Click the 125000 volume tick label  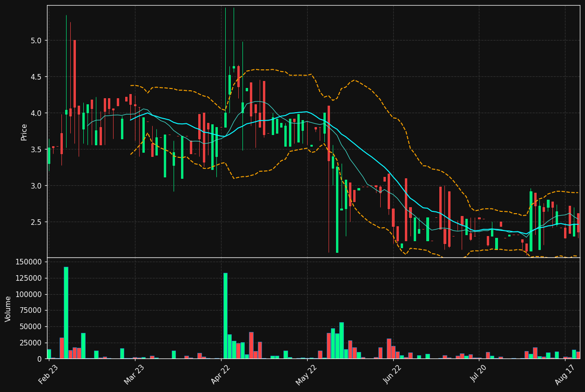29,278
